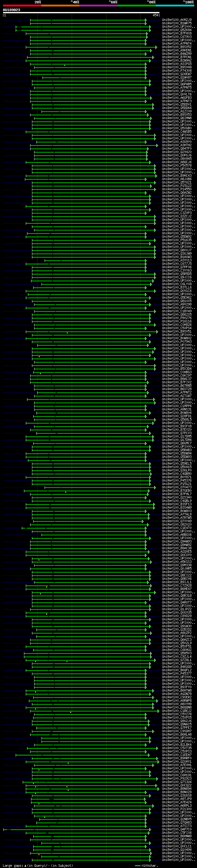The width and height of the screenshot is (197, 868).
Task: Open hit UniRef100_C6KI97
Action: tap(177, 375)
